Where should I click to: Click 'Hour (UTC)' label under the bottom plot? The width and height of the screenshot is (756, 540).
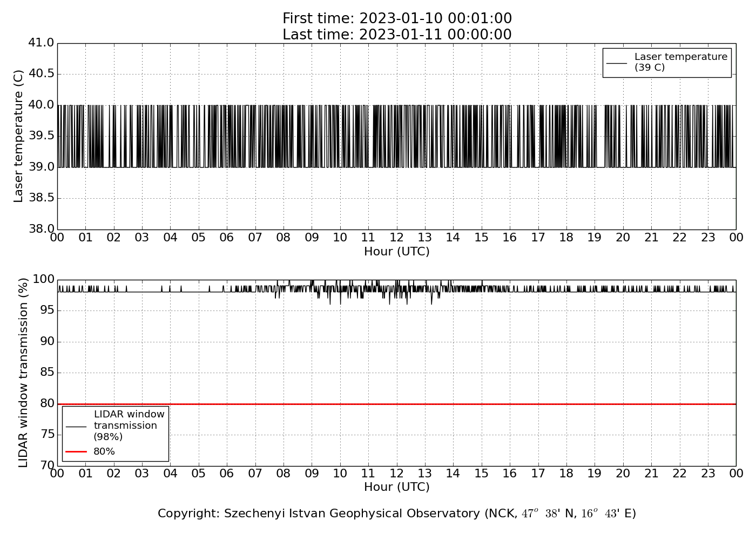397,487
